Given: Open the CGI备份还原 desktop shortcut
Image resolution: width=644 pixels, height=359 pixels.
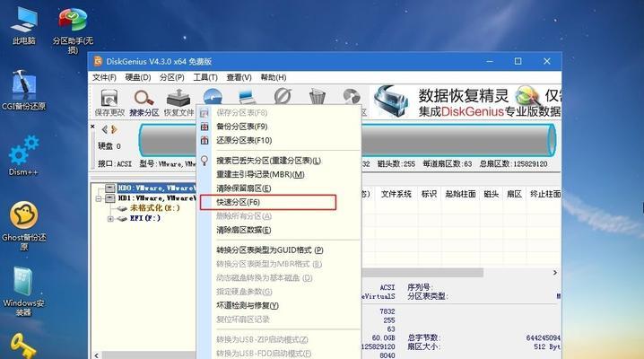Looking at the screenshot, I should point(24,91).
